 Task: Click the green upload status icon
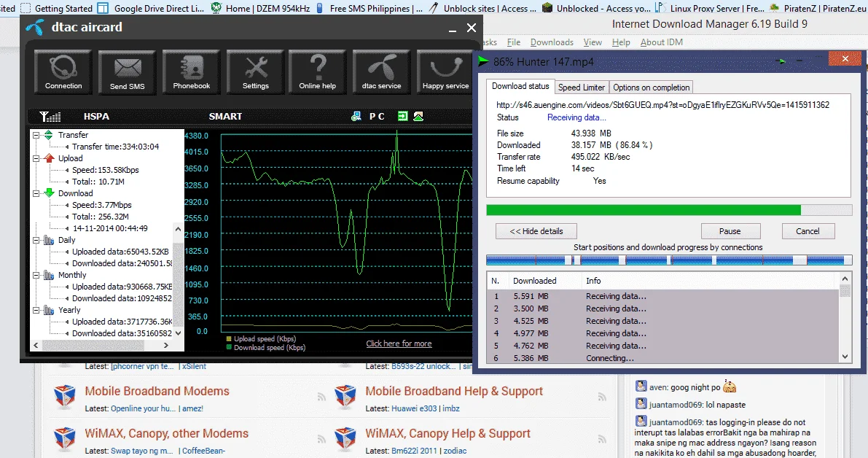(x=418, y=116)
